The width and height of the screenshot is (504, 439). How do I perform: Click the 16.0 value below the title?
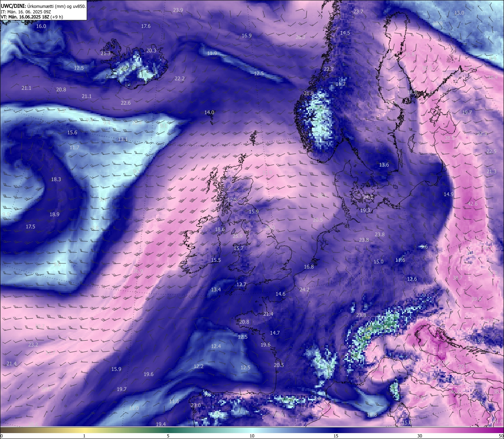pos(41,26)
